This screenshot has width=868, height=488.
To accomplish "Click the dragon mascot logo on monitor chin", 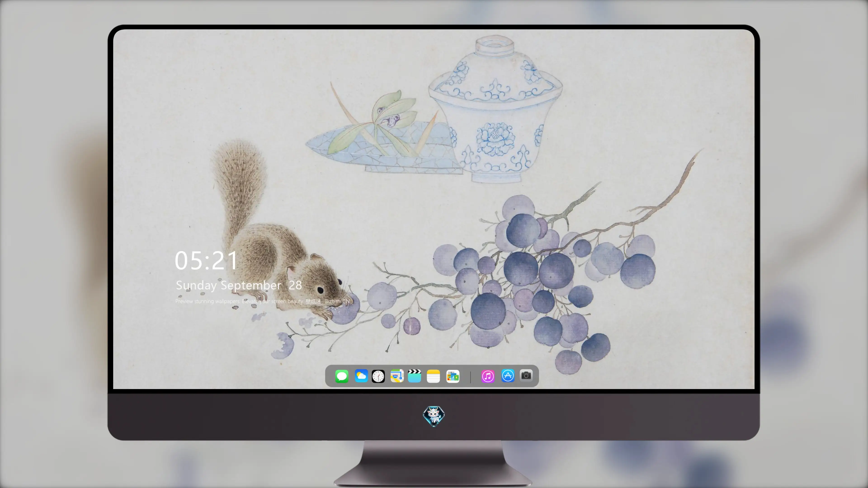I will coord(434,416).
